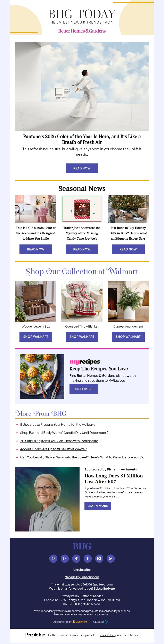164x644 pixels.
Task: Open the Facebook social icon
Action: pyautogui.click(x=88, y=558)
